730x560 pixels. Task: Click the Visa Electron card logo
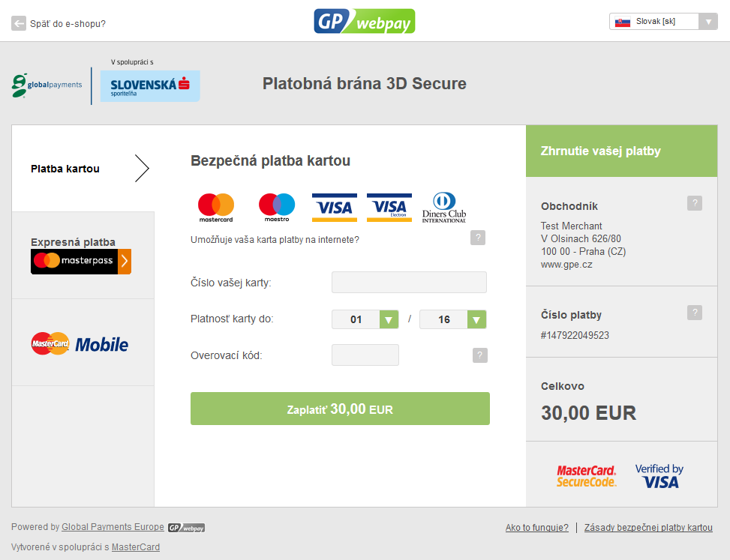(x=389, y=208)
